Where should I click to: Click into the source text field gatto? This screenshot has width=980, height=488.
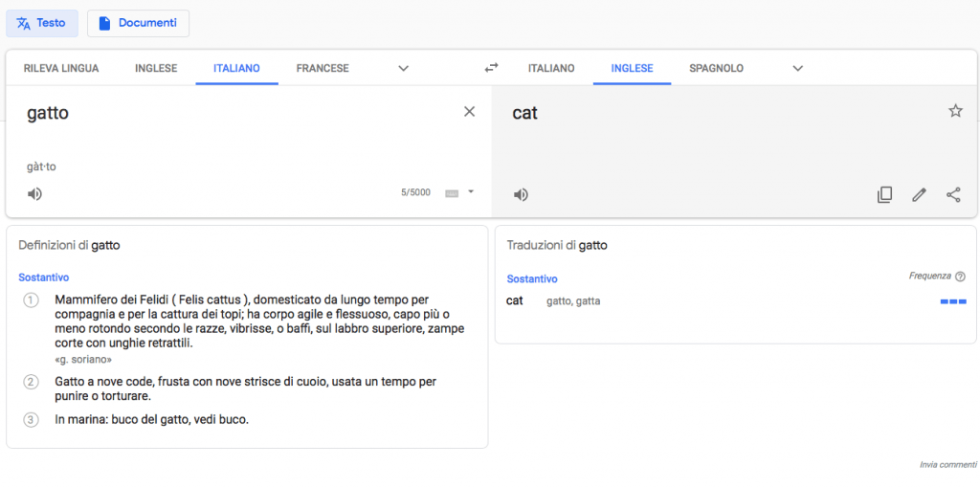point(48,113)
